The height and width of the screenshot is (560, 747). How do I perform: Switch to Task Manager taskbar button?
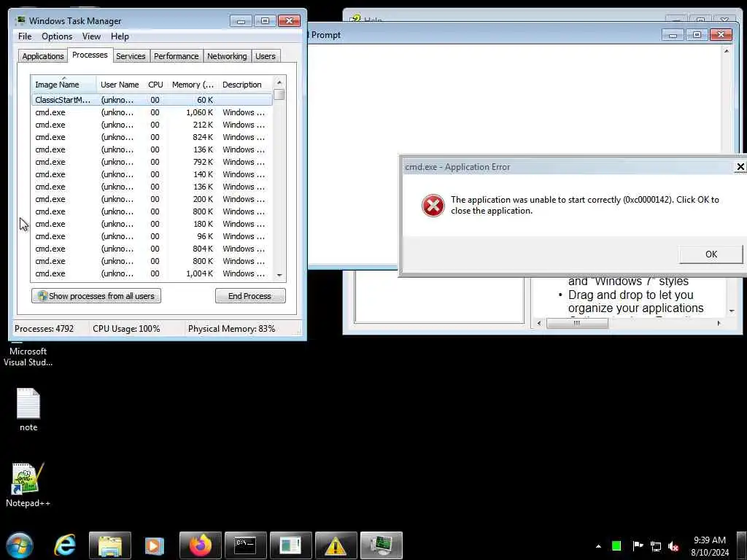click(x=381, y=545)
